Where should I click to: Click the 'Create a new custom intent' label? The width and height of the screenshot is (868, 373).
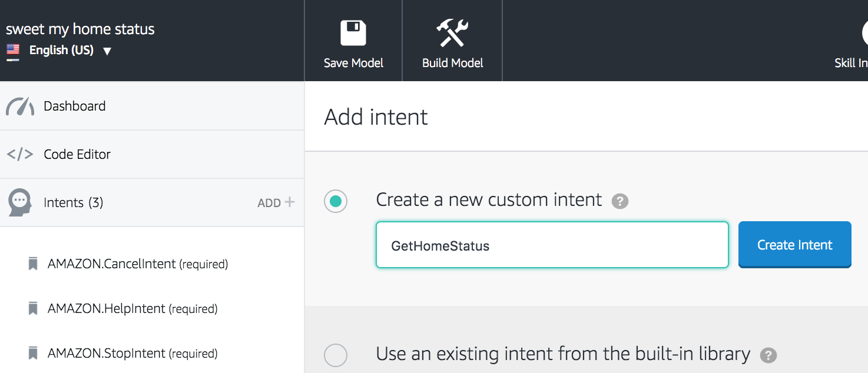click(489, 200)
